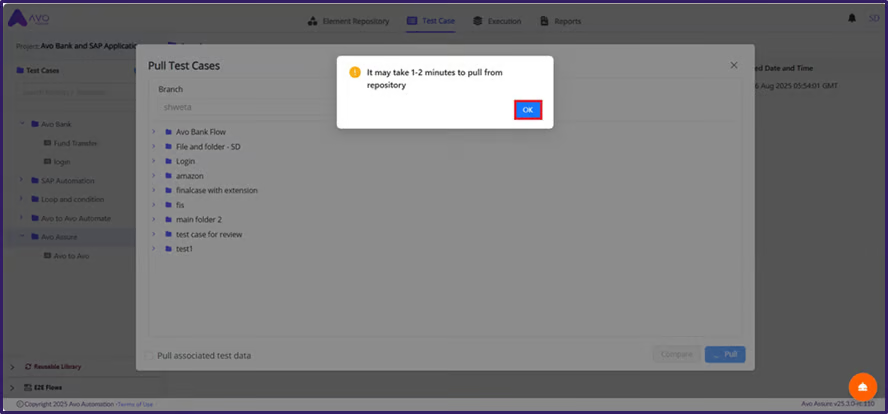Click the orange home floating button

(x=862, y=387)
